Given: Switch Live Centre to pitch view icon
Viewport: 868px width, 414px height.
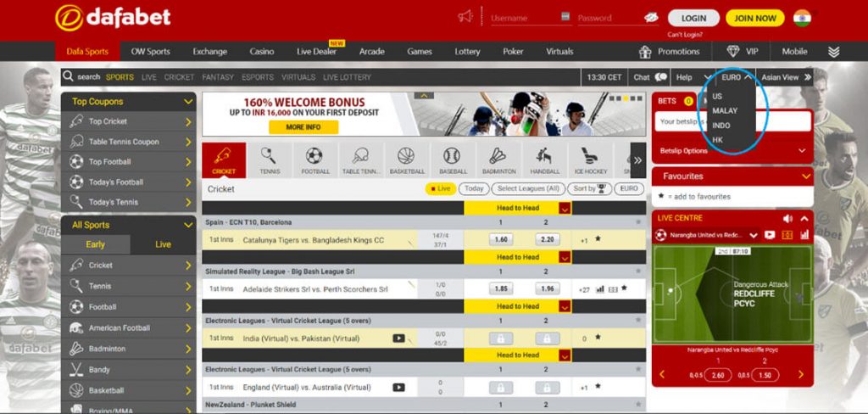Looking at the screenshot, I should [787, 235].
